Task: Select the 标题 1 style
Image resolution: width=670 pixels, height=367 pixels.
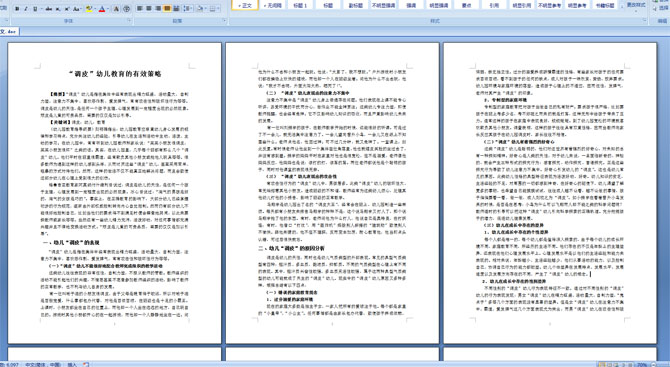Action: (300, 5)
